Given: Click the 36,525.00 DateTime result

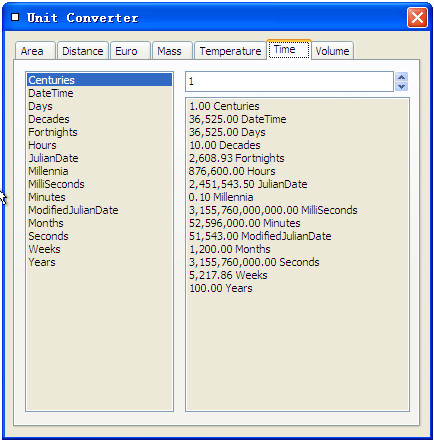Looking at the screenshot, I should (x=238, y=119).
